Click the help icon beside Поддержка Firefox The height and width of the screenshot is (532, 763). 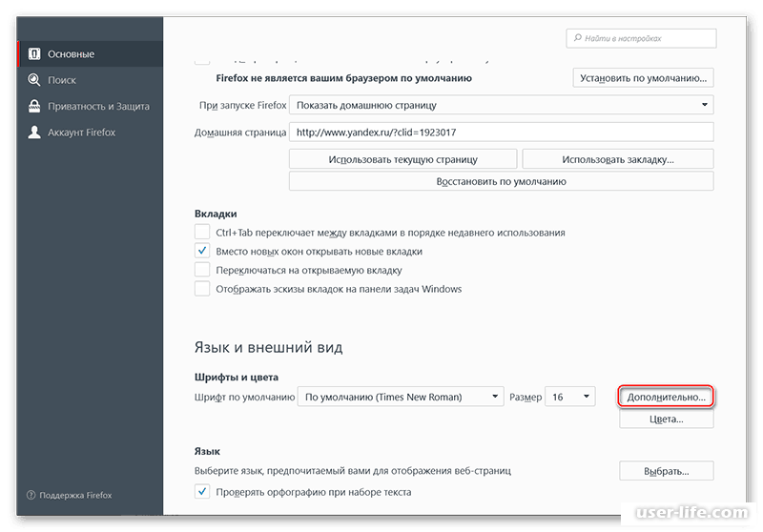click(x=31, y=495)
